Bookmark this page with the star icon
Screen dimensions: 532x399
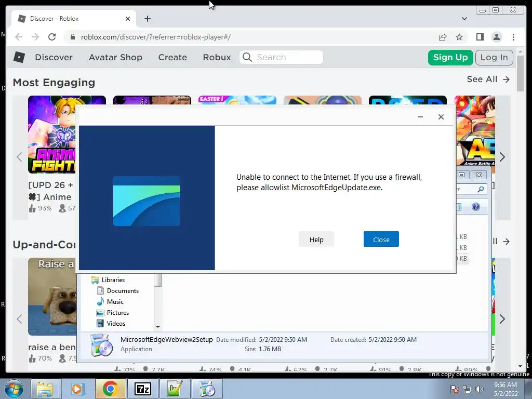[459, 37]
